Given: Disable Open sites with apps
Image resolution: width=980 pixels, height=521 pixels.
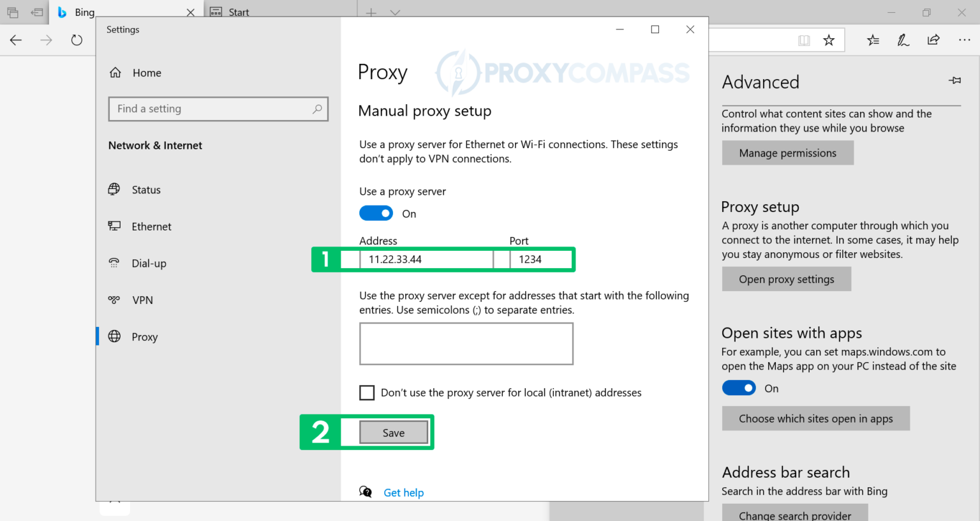Looking at the screenshot, I should coord(739,388).
